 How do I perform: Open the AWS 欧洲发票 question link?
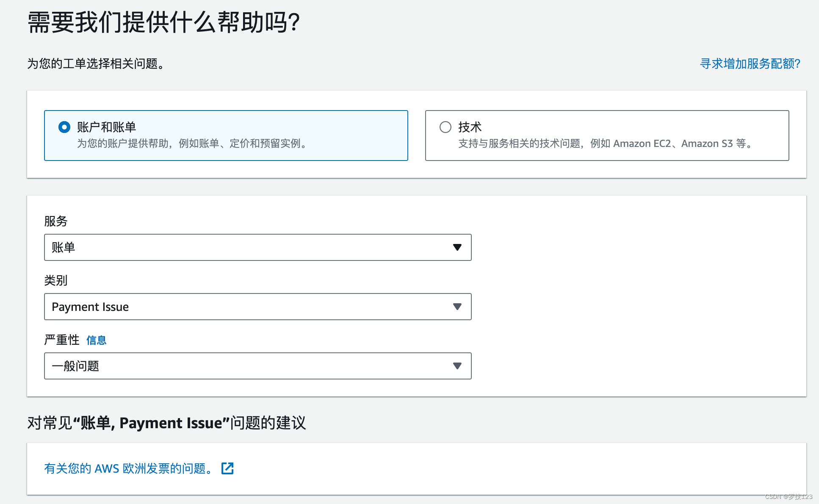(x=129, y=468)
